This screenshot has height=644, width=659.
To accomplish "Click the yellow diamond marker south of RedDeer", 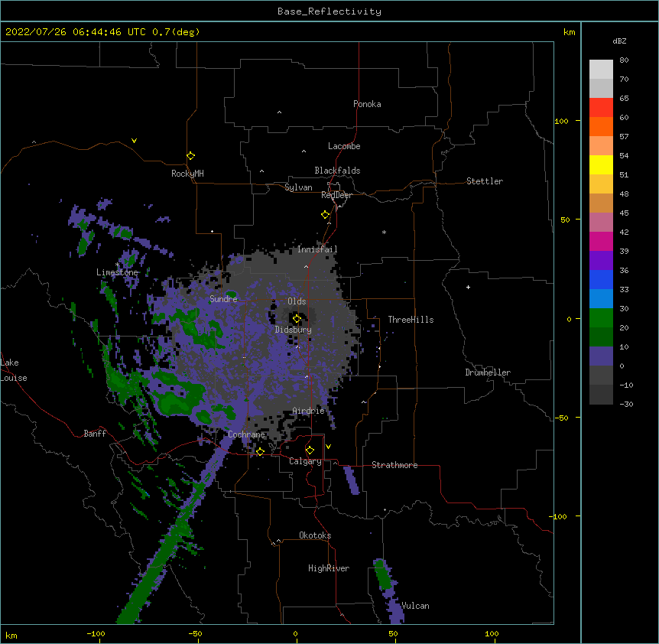I will (326, 215).
